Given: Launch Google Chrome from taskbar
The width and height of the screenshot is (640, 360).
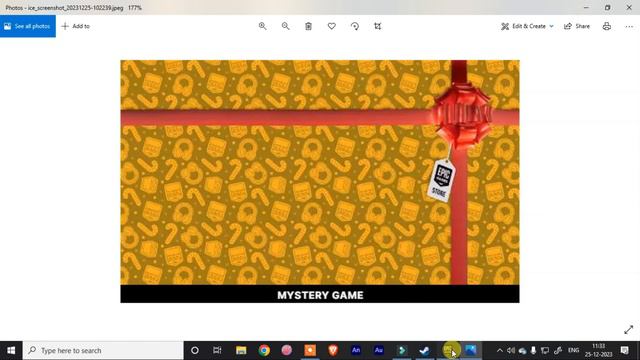Looking at the screenshot, I should pyautogui.click(x=264, y=350).
